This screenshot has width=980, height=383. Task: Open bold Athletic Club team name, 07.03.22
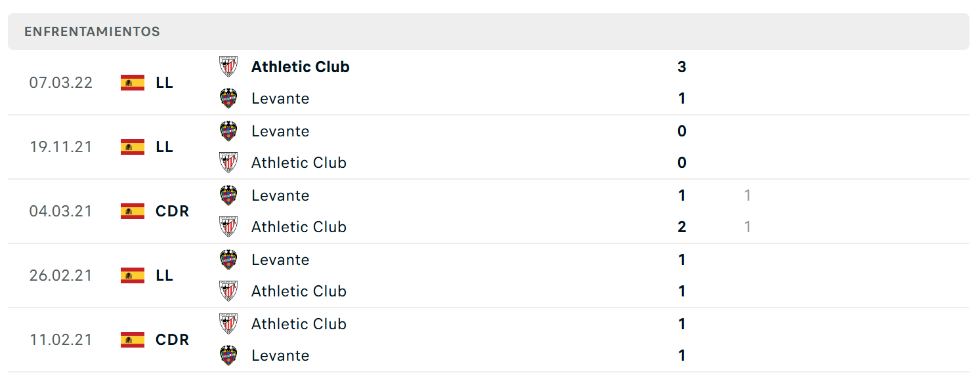pyautogui.click(x=301, y=67)
